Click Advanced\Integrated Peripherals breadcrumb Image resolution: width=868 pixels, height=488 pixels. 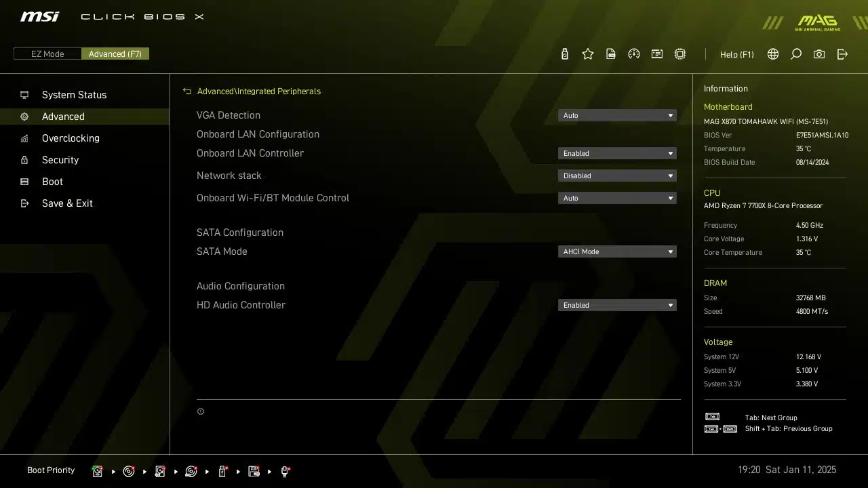(259, 91)
